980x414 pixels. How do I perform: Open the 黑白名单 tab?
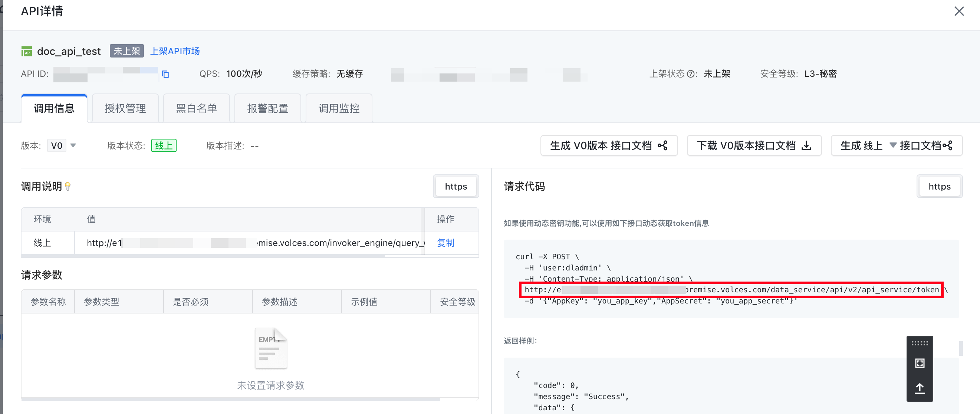[196, 108]
